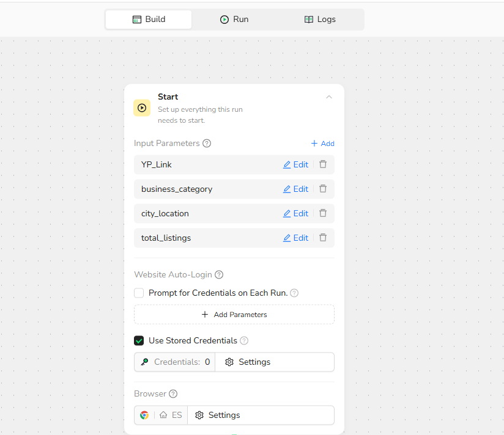Click help icon next to Input Parameters
504x435 pixels.
click(207, 144)
